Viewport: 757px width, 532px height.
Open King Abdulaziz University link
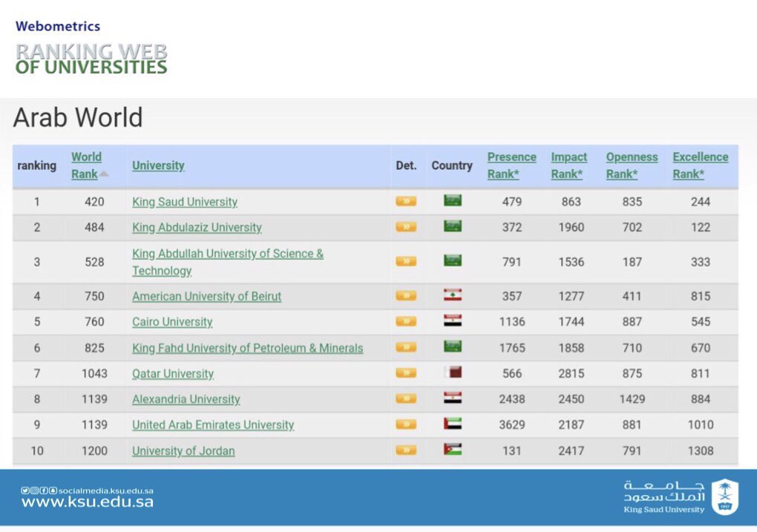tap(197, 227)
